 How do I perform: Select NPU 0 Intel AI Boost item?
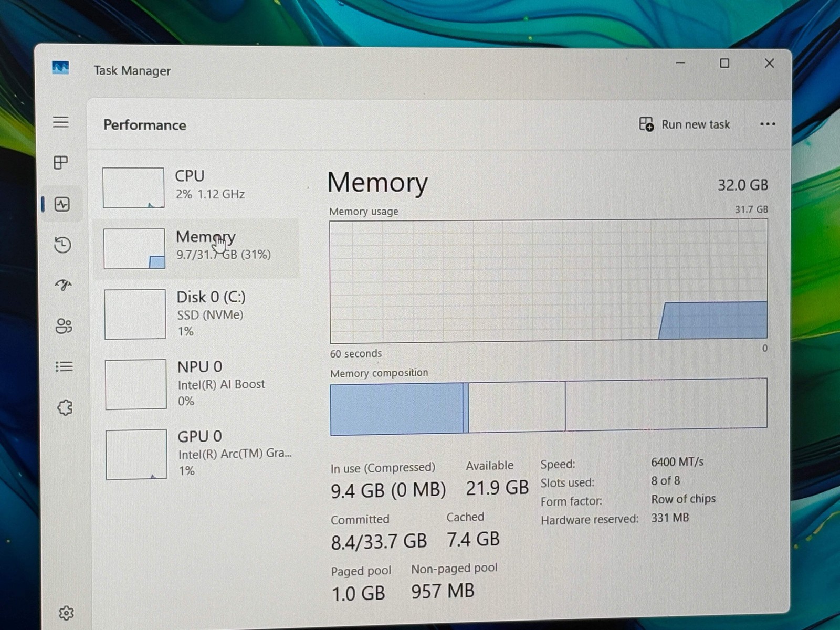point(197,384)
